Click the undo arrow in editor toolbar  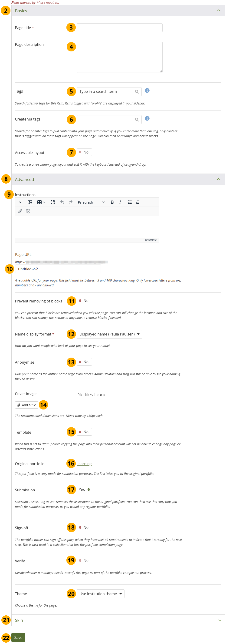(62, 202)
